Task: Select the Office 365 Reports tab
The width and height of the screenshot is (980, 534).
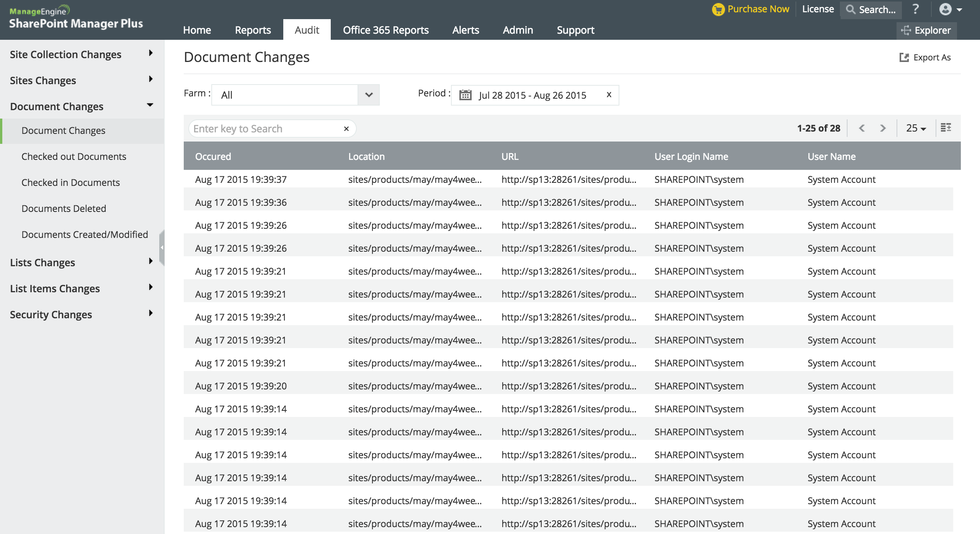Action: click(x=385, y=29)
